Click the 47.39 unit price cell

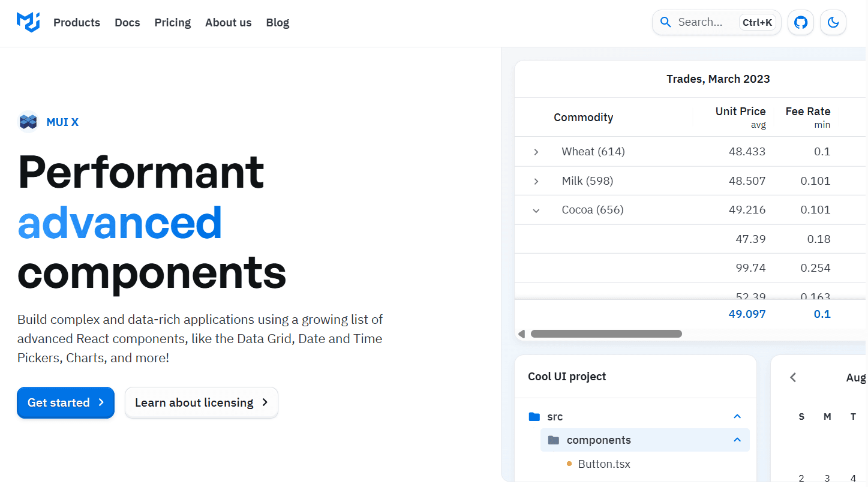[x=750, y=239]
